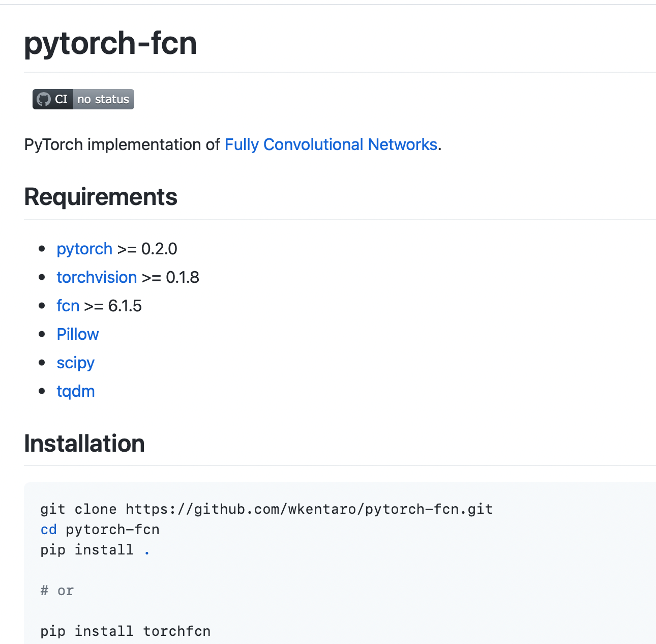Click the '# or' comment in code block
The image size is (656, 644).
click(56, 590)
